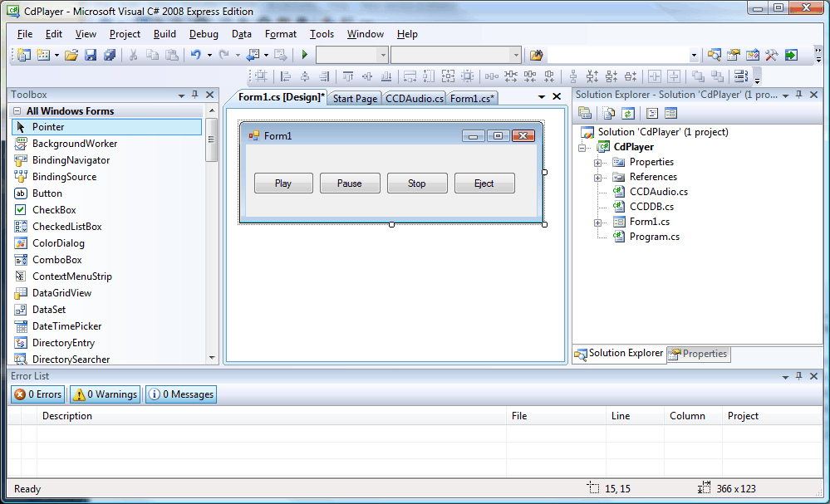Collapse the CdPlayer project node
The width and height of the screenshot is (830, 504).
tap(582, 148)
